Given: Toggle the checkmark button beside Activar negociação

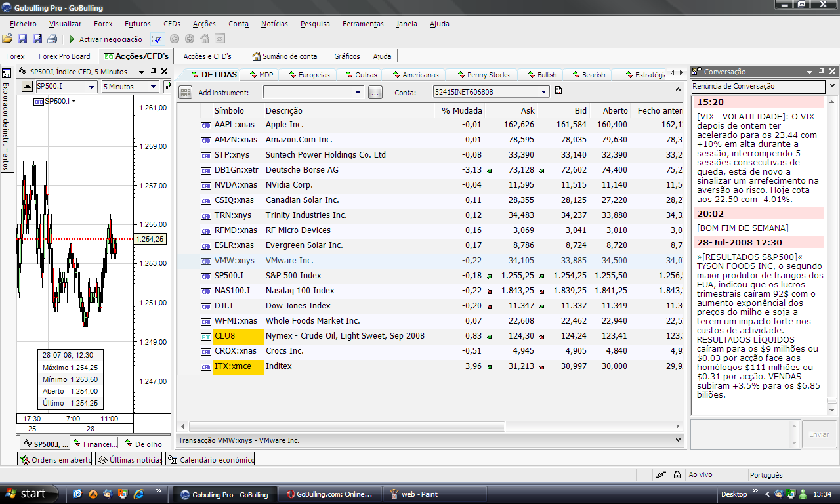Looking at the screenshot, I should [x=157, y=39].
